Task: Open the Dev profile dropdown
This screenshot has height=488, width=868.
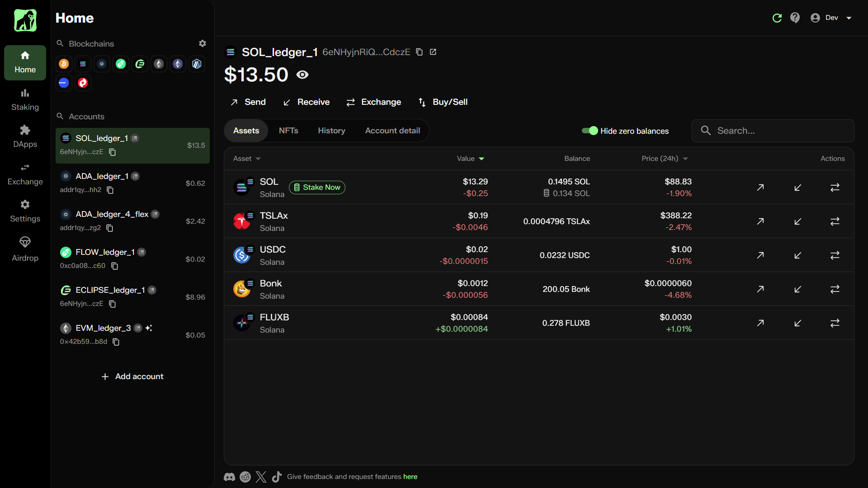Action: point(831,18)
